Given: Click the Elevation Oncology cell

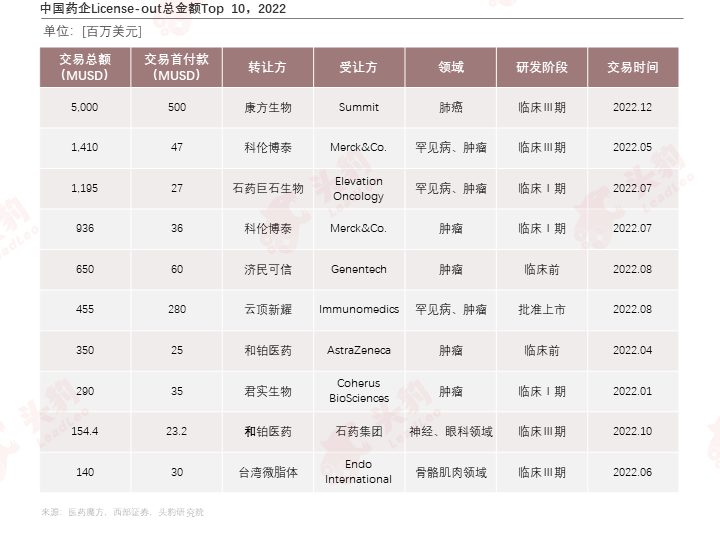Looking at the screenshot, I should [359, 188].
